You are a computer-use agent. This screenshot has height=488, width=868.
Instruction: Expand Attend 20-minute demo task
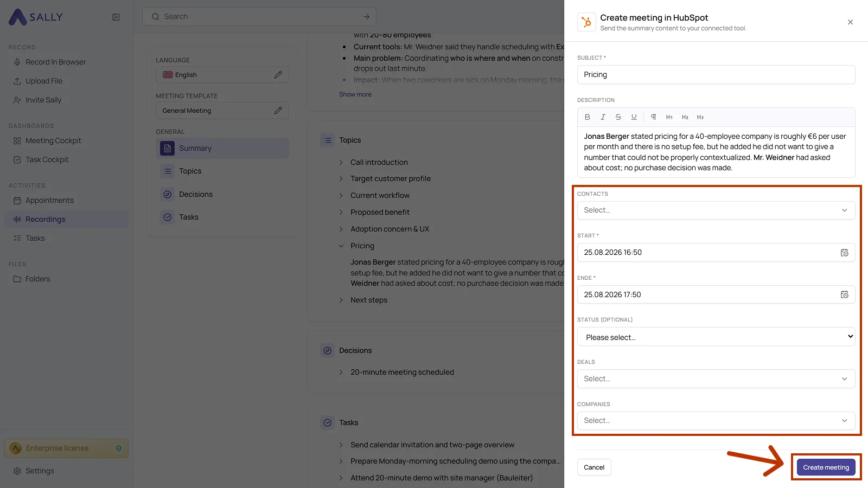(341, 478)
